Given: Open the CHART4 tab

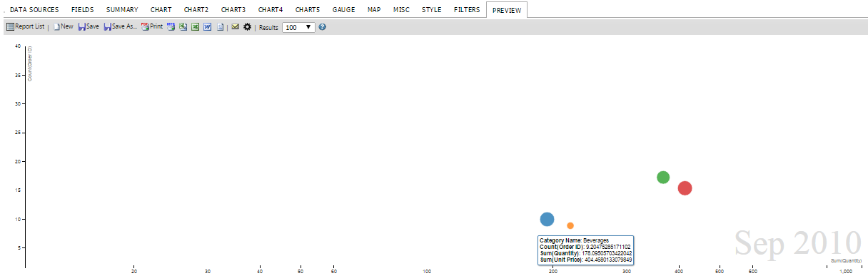Looking at the screenshot, I should point(271,10).
